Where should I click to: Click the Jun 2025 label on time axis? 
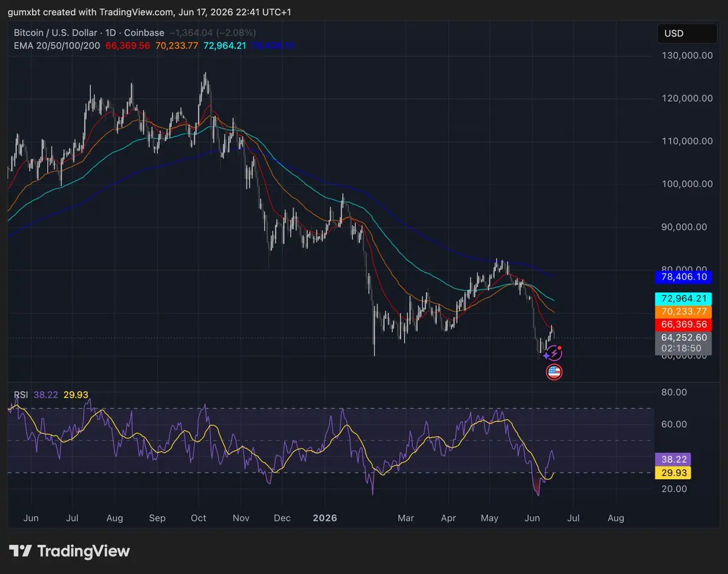31,518
